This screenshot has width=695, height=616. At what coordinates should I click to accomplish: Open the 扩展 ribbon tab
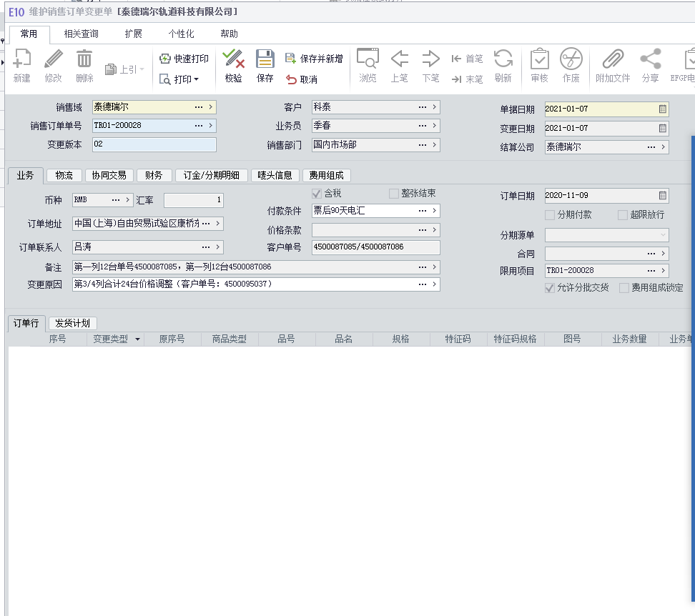(x=134, y=34)
